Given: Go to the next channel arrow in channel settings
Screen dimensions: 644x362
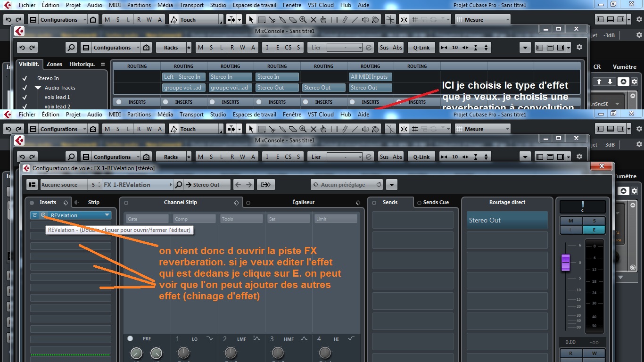Looking at the screenshot, I should 249,185.
